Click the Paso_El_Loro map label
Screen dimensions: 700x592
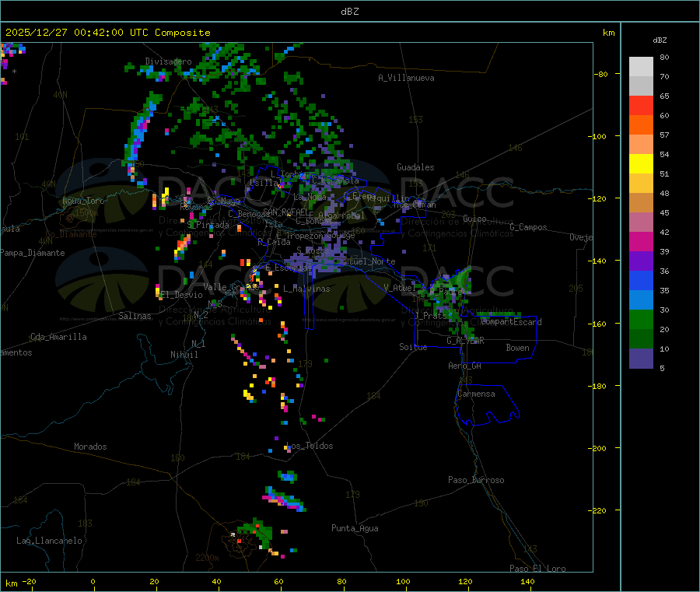[x=537, y=569]
